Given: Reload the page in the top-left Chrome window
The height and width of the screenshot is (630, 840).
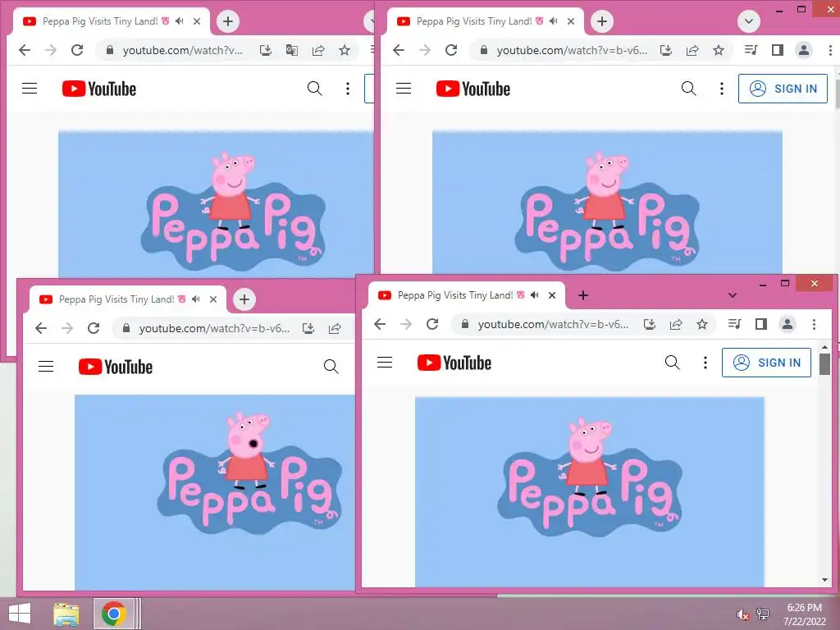Looking at the screenshot, I should (77, 50).
